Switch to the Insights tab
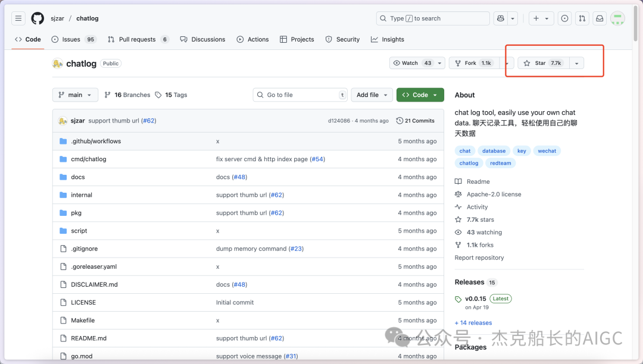Image resolution: width=643 pixels, height=364 pixels. [x=388, y=39]
